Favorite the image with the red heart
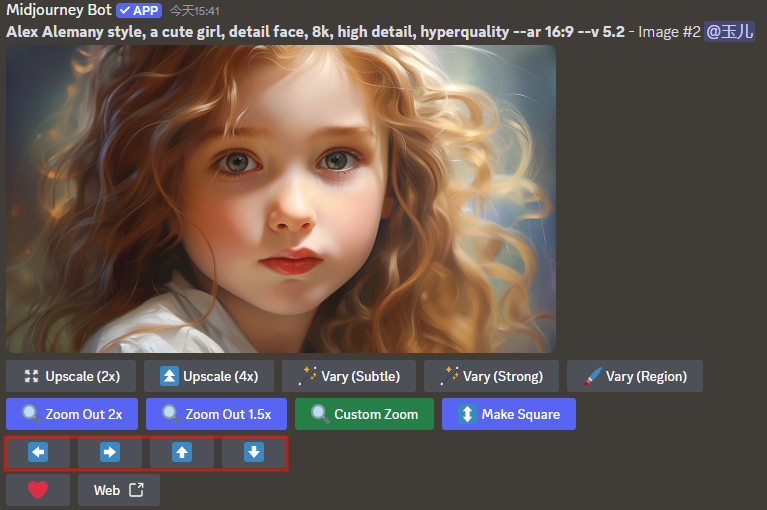 tap(38, 490)
